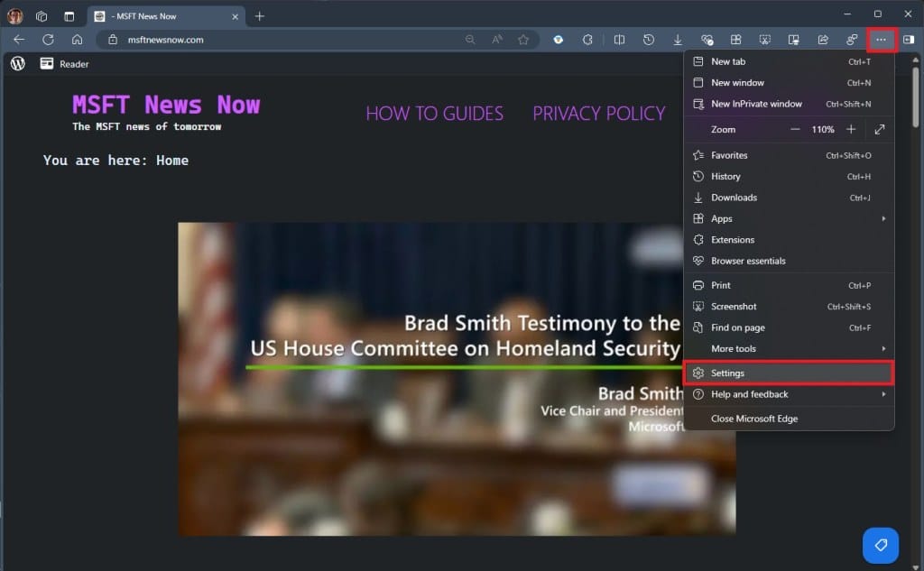
Task: Capture the page with the Screenshot toolbar icon
Action: pos(764,40)
